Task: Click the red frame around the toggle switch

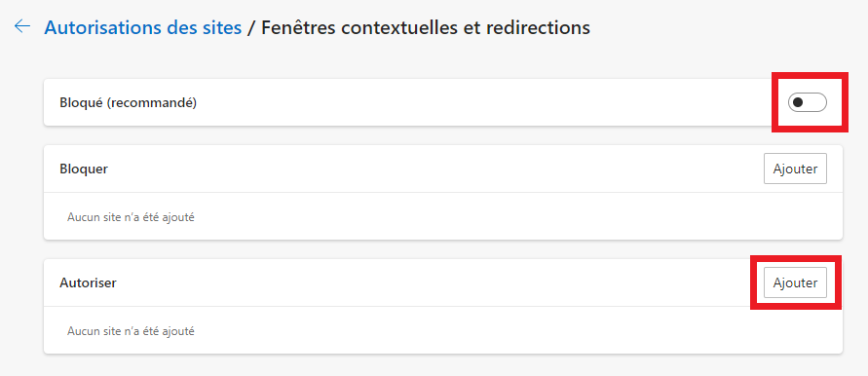Action: point(810,74)
